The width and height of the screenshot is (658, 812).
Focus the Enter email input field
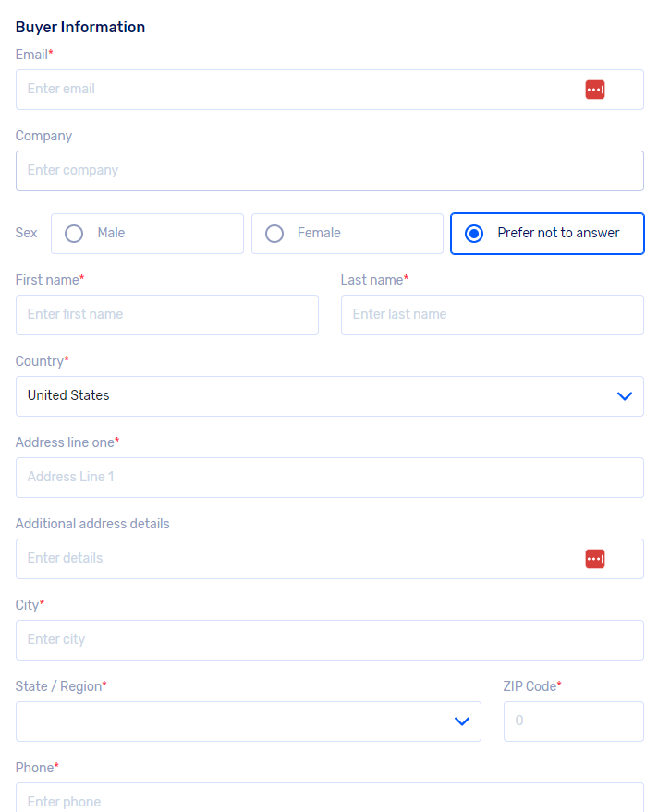coord(296,90)
